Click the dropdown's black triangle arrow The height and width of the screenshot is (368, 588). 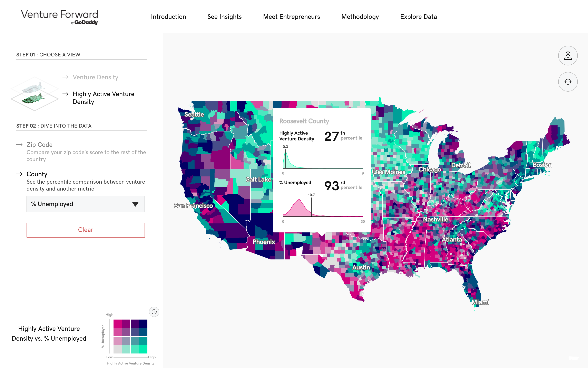click(135, 204)
